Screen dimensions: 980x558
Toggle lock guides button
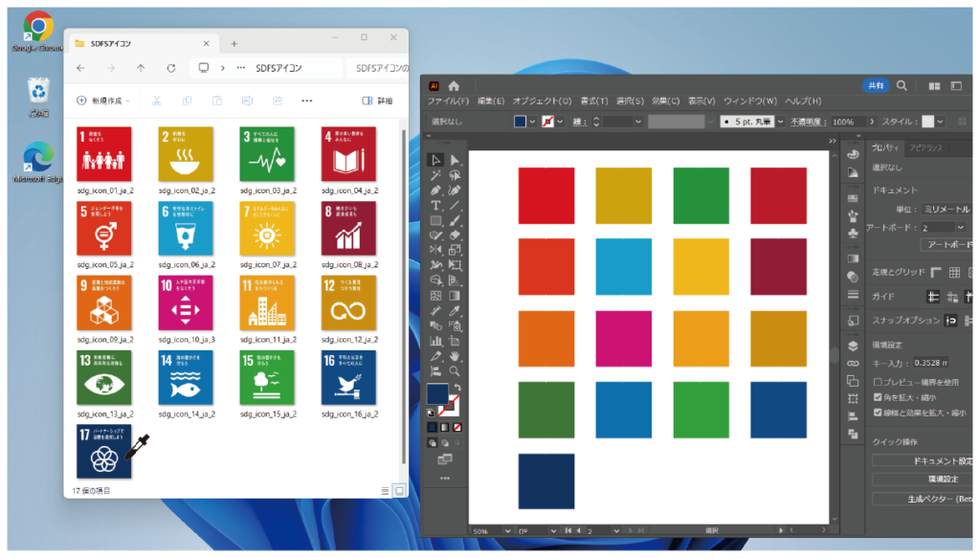(x=952, y=297)
